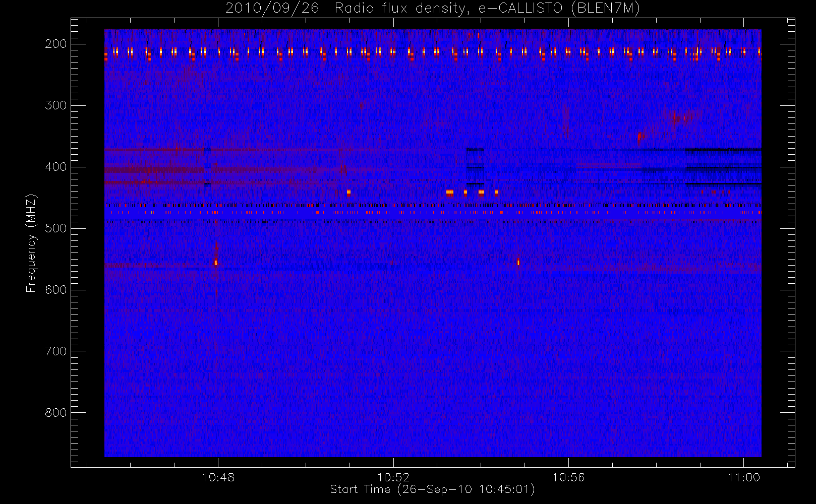Click the 500 frequency tick label
This screenshot has width=816, height=504.
pos(56,228)
